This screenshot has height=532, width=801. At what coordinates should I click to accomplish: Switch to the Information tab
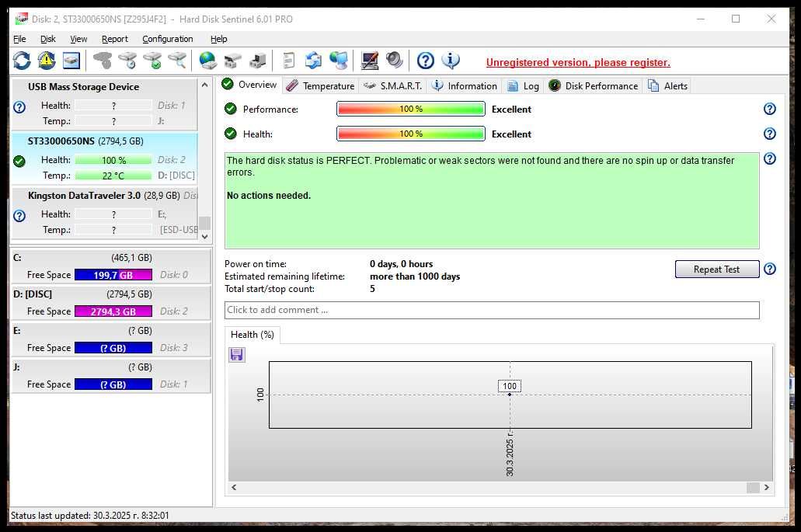465,85
